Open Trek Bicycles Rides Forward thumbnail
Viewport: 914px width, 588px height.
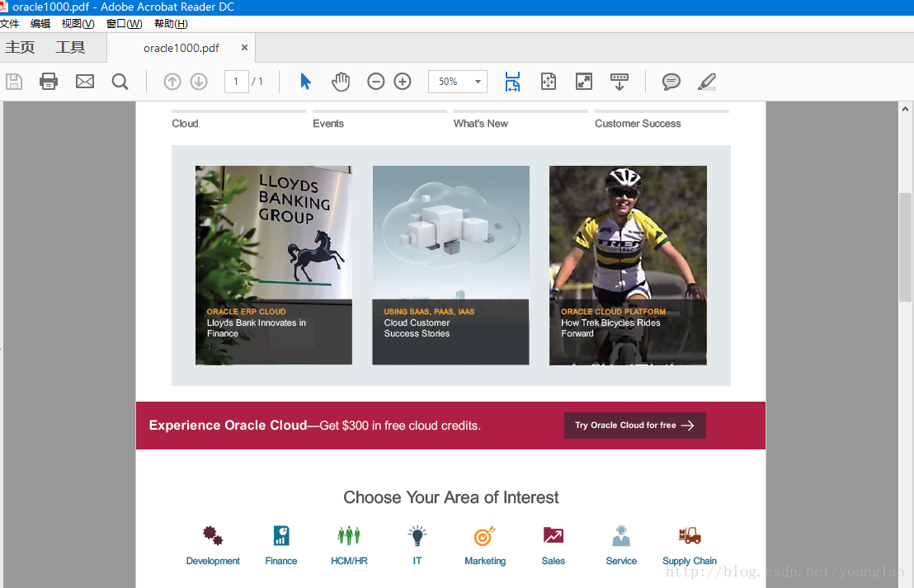coord(628,266)
